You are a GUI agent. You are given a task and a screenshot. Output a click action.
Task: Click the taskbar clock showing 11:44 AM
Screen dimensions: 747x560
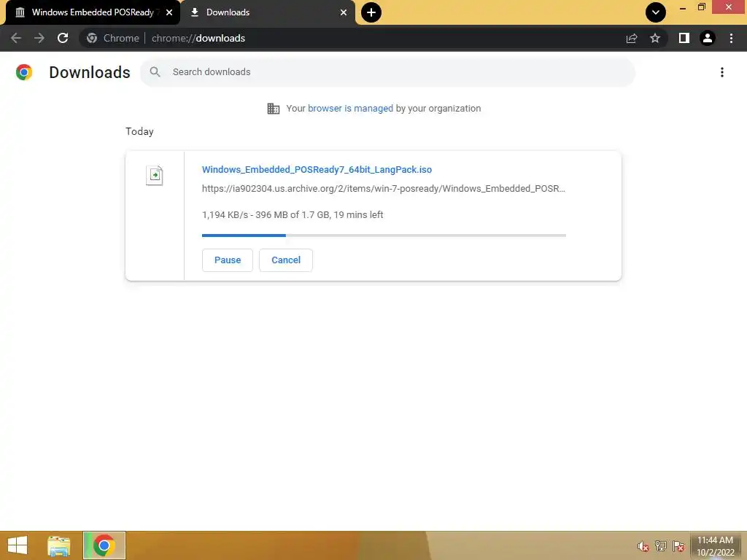716,546
